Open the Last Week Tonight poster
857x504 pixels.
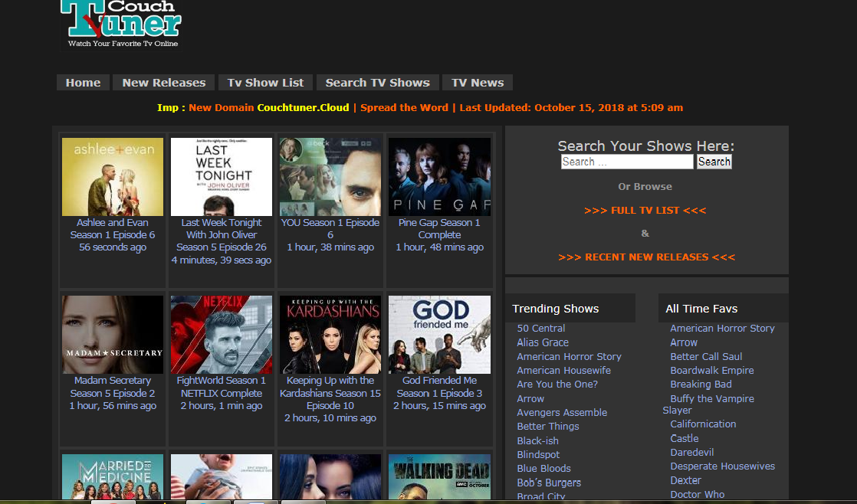tap(222, 177)
